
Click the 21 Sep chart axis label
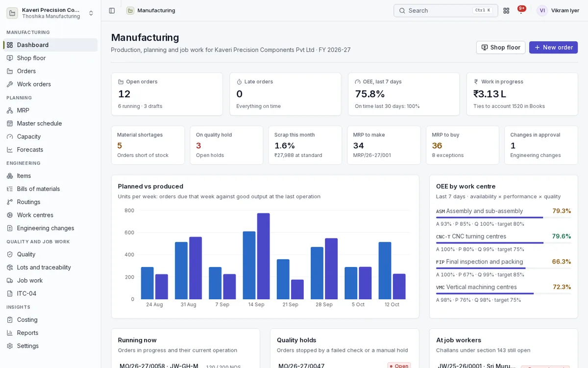coord(290,305)
